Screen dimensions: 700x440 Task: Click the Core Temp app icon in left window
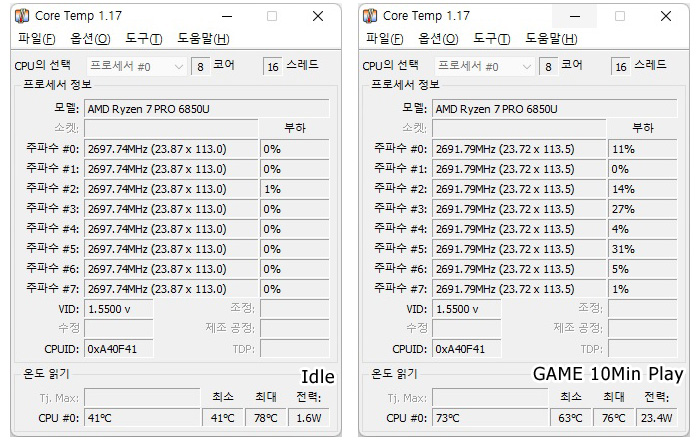coord(21,16)
